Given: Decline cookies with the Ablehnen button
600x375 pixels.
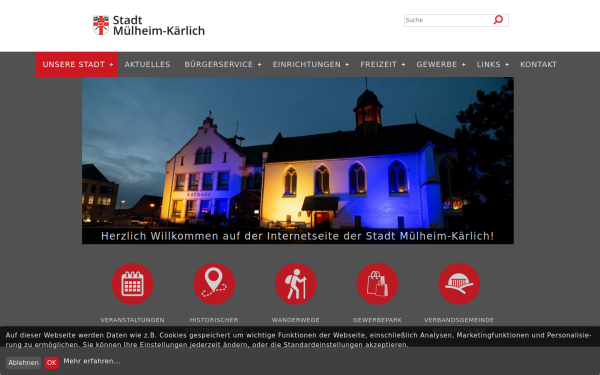Looking at the screenshot, I should [23, 362].
